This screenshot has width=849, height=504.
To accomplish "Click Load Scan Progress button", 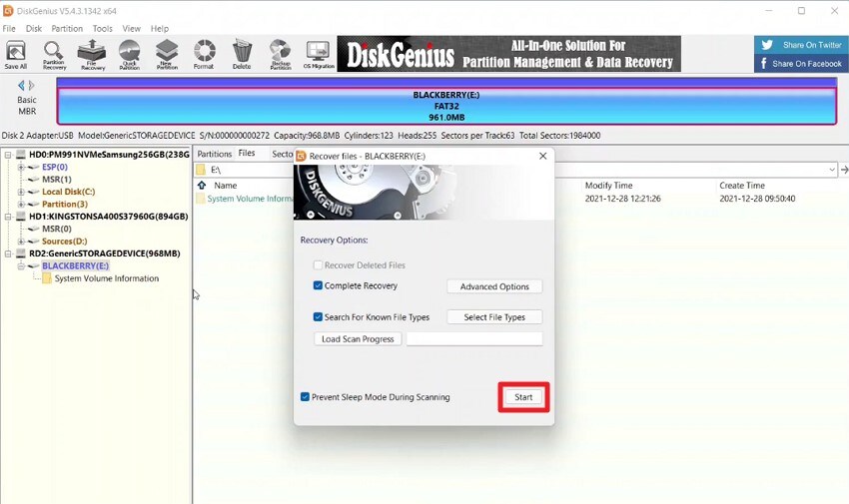I will [358, 339].
